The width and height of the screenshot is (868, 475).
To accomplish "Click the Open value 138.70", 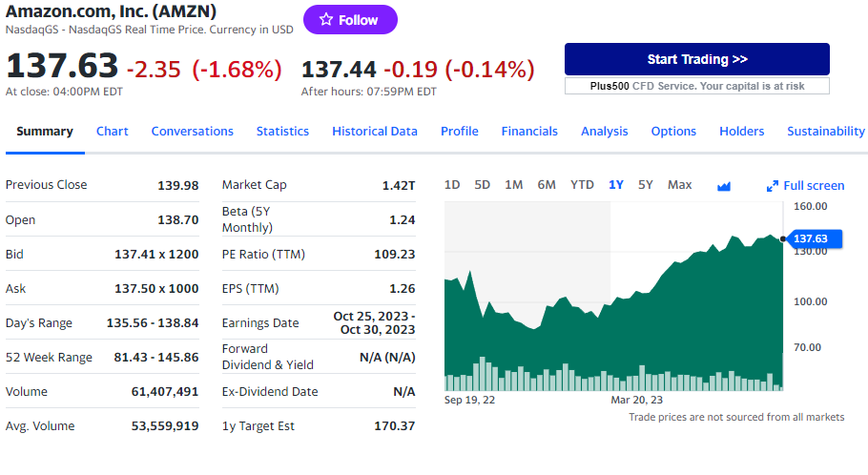I will coord(178,219).
